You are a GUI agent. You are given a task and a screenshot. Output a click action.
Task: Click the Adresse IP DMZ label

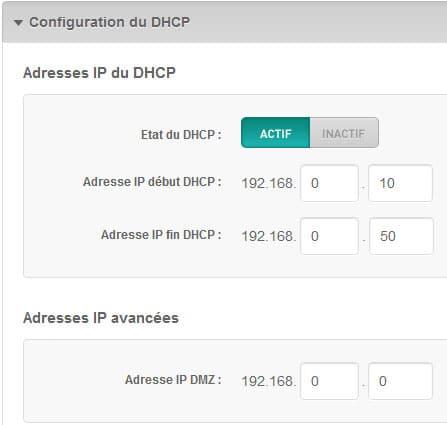click(173, 380)
